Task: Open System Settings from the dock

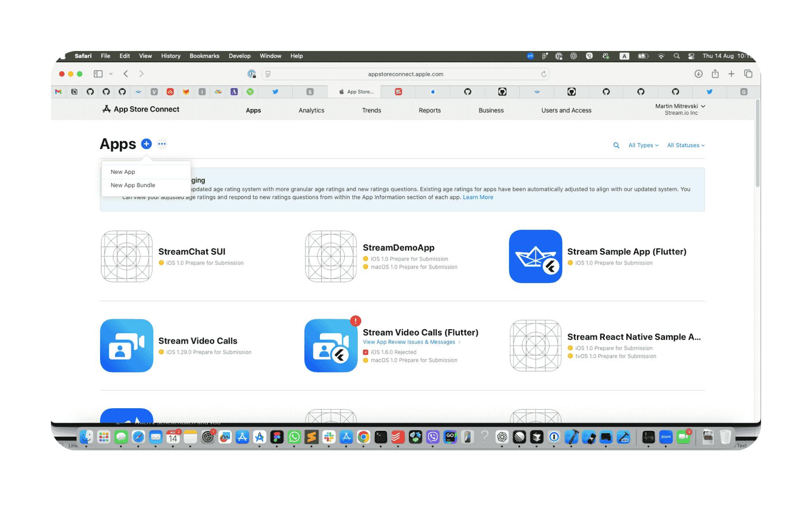Action: 208,437
